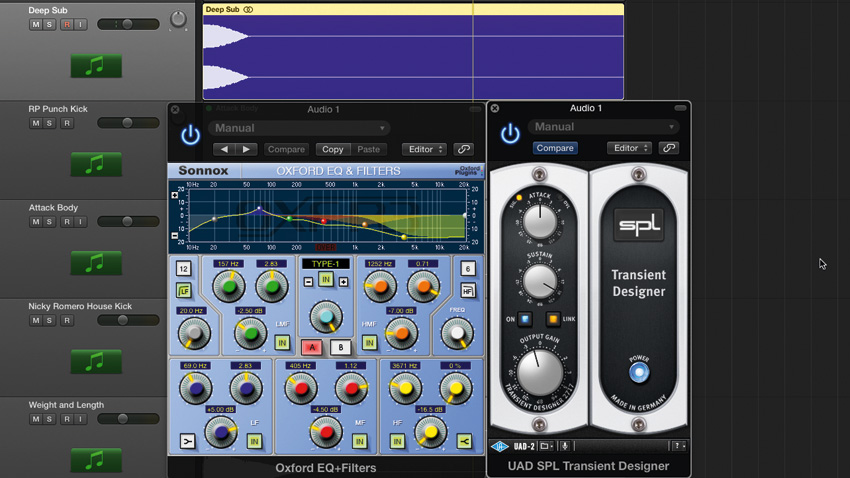Select EQ setting B
850x478 pixels.
coord(340,347)
